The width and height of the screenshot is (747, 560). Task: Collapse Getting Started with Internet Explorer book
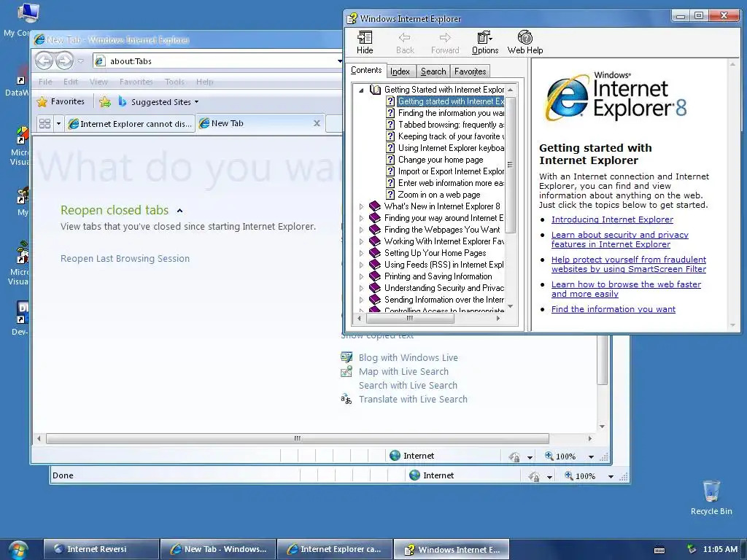(361, 90)
